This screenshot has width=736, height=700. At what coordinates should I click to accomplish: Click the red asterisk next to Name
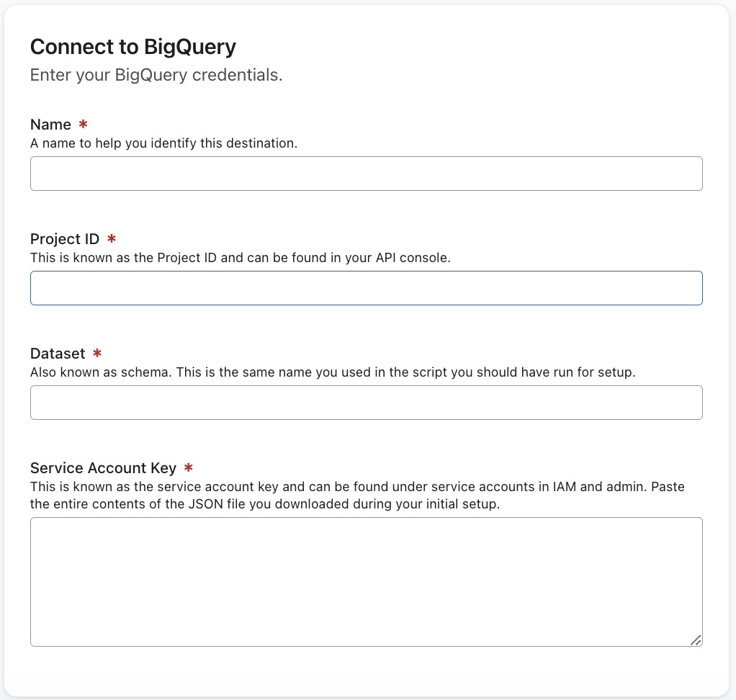[x=82, y=124]
